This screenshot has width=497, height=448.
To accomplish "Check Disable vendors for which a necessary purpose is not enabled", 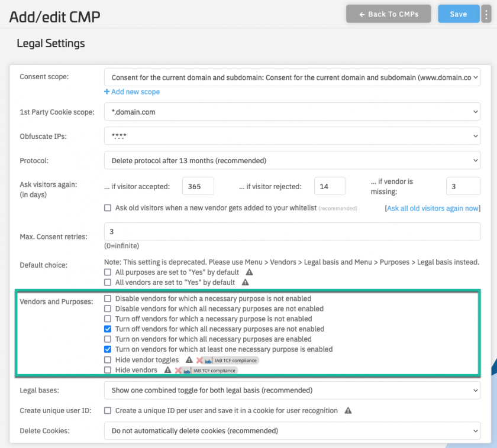I will (x=108, y=298).
